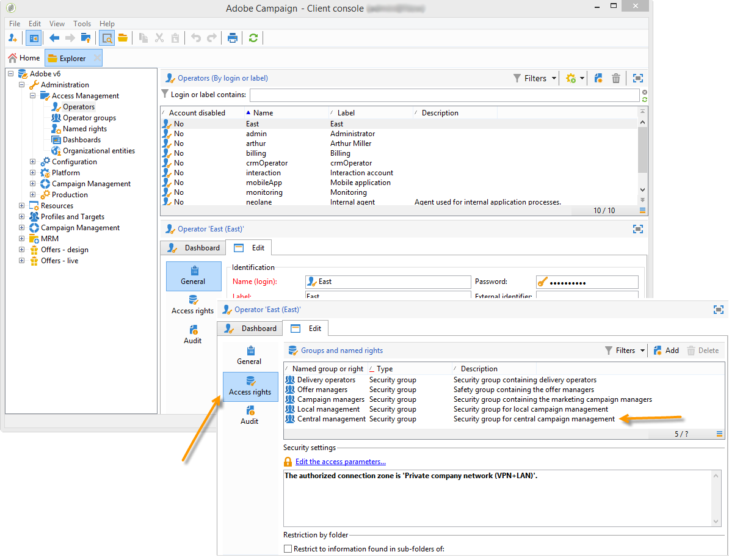Click the expand icon in the Operators list header
Image resolution: width=729 pixels, height=560 pixels.
pyautogui.click(x=638, y=78)
